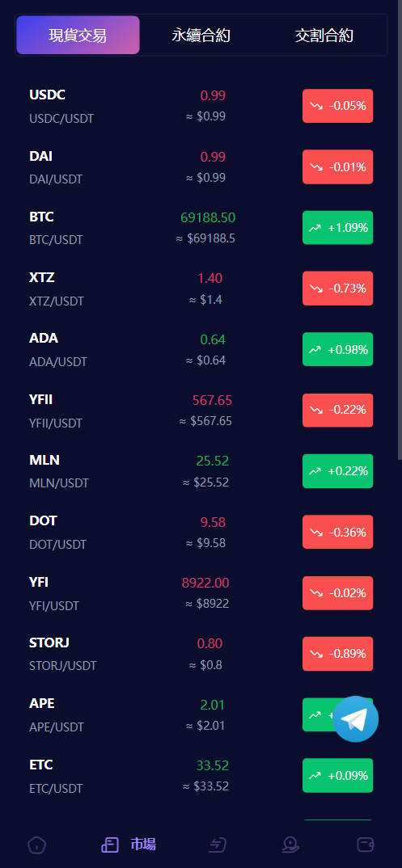Click BTC up-trend arrow icon
Image resolution: width=402 pixels, height=868 pixels.
[x=315, y=228]
